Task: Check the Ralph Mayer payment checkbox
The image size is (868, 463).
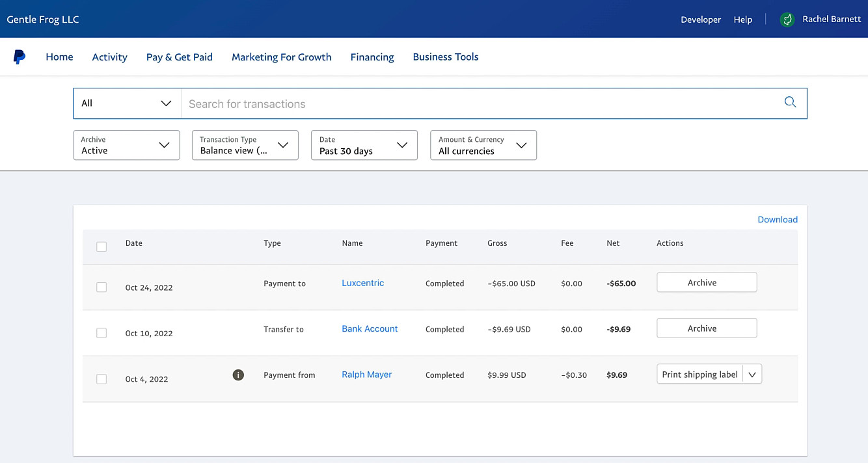Action: pos(102,378)
